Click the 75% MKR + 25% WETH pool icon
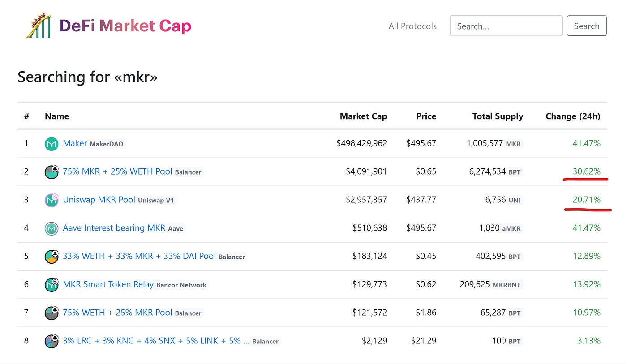 (52, 172)
